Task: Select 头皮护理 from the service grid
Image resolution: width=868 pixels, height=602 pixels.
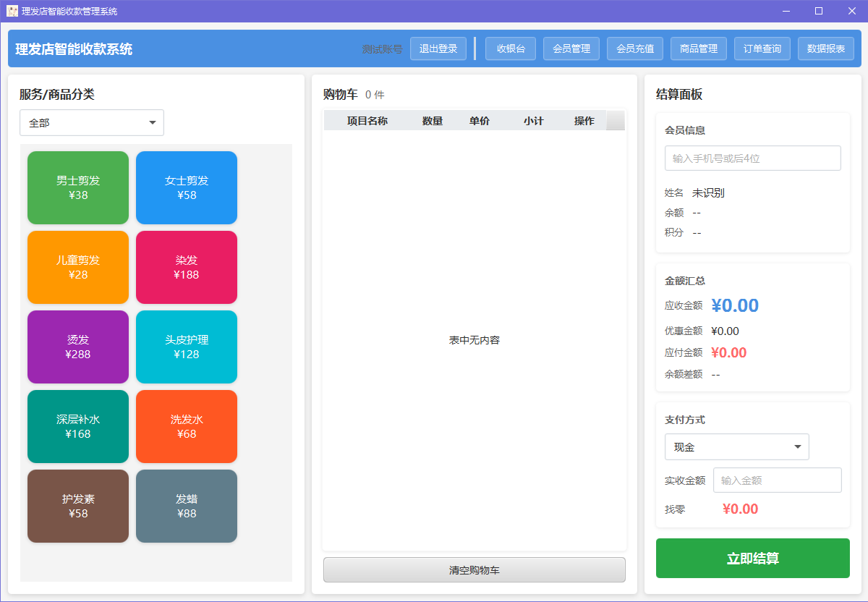Action: (186, 347)
